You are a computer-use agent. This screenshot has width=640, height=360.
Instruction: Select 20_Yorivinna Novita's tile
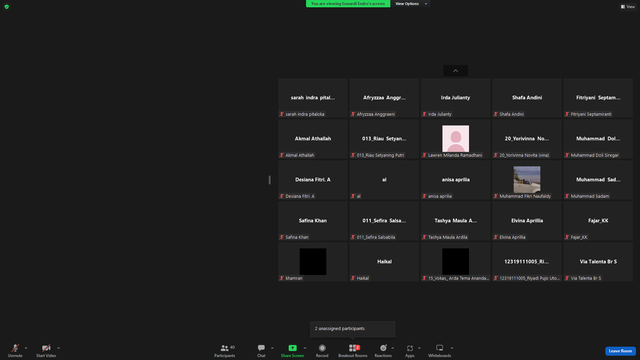coord(527,139)
